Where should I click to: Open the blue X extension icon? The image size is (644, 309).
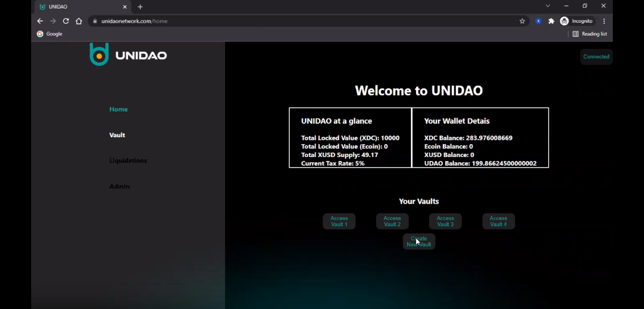pos(538,21)
